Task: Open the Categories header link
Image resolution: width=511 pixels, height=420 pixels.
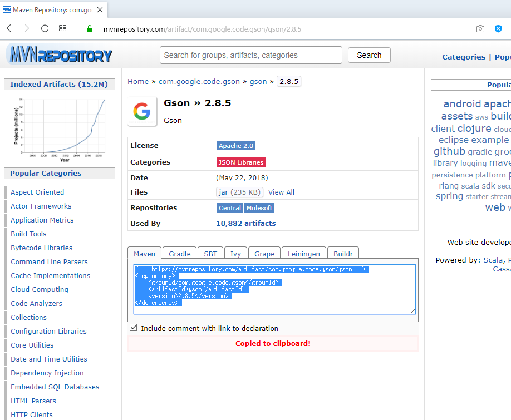Action: (464, 57)
